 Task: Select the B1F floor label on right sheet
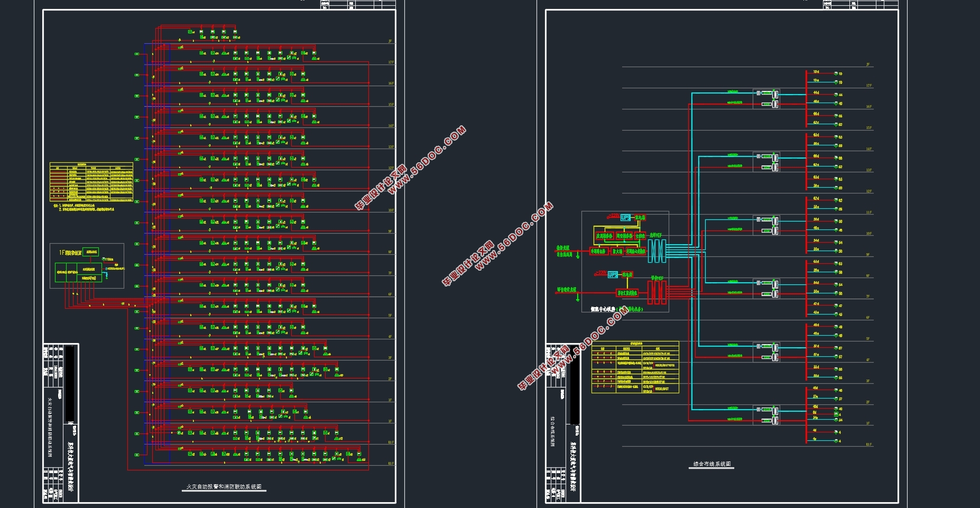868,445
